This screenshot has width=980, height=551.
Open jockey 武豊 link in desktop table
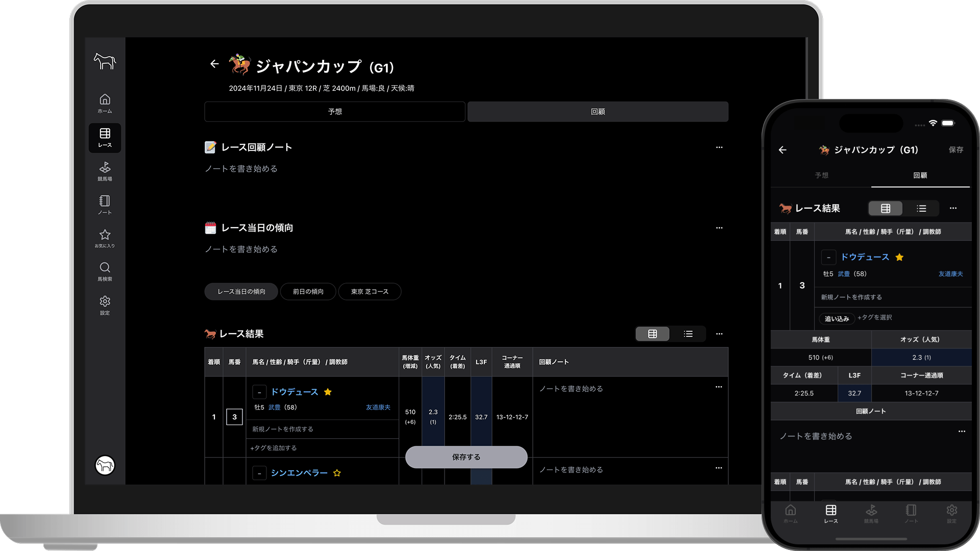coord(274,408)
